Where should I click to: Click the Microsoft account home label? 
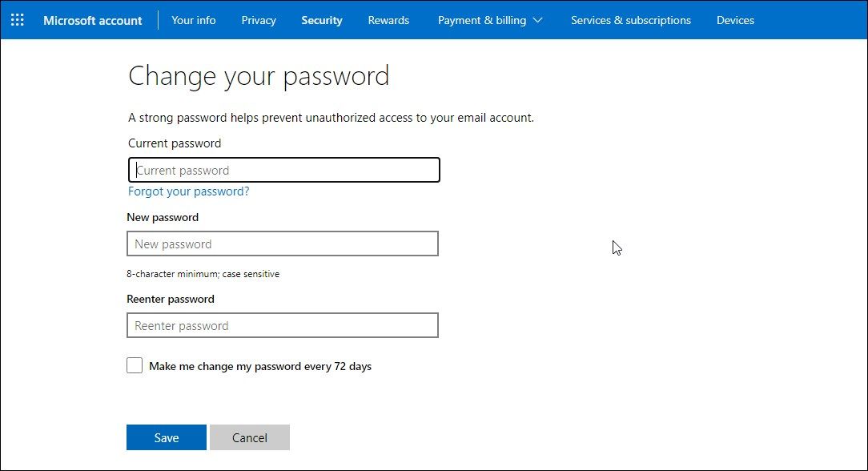(92, 20)
